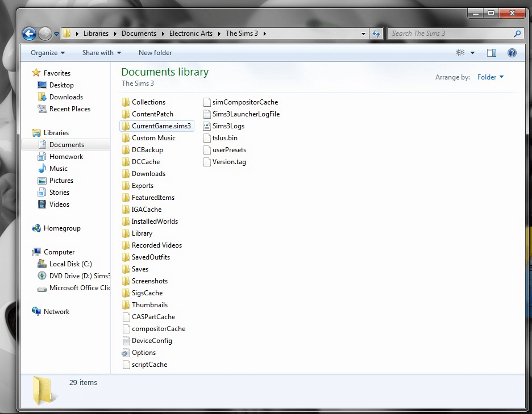Click the Options gear file
Screen dimensions: 532x414
143,352
